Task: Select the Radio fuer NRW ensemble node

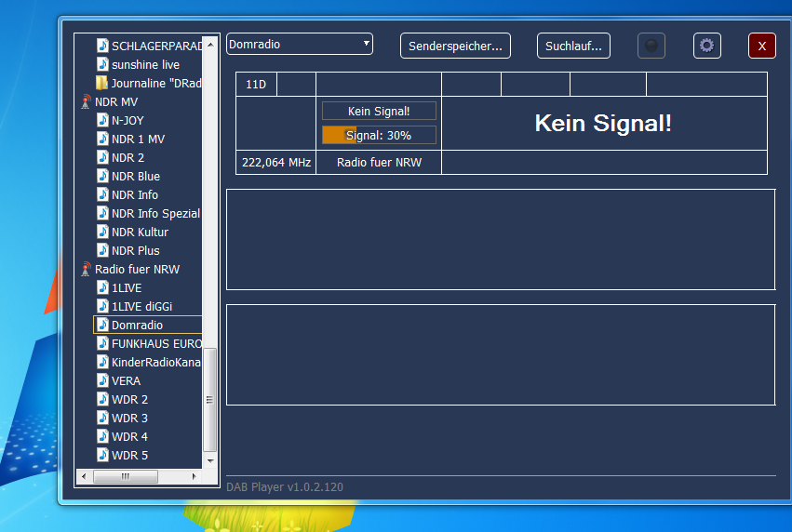Action: 137,270
